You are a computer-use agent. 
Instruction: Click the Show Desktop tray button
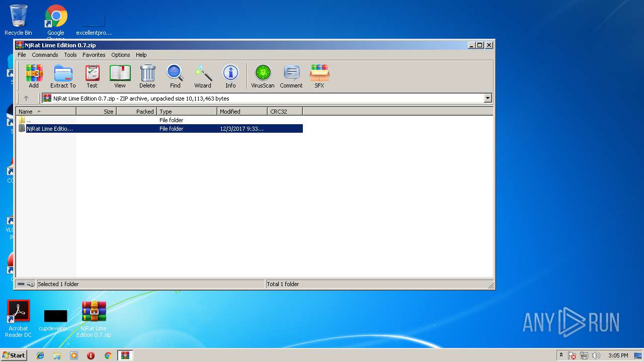pyautogui.click(x=638, y=355)
